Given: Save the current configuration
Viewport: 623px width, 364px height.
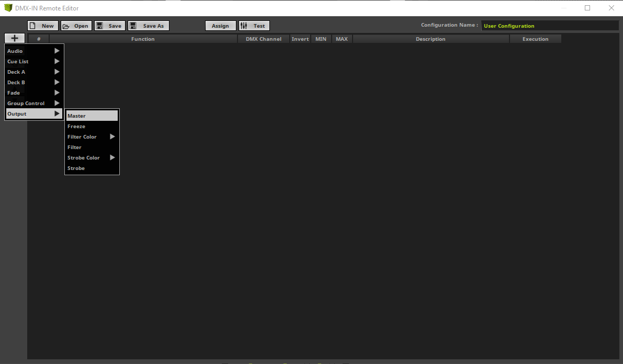Looking at the screenshot, I should [110, 26].
